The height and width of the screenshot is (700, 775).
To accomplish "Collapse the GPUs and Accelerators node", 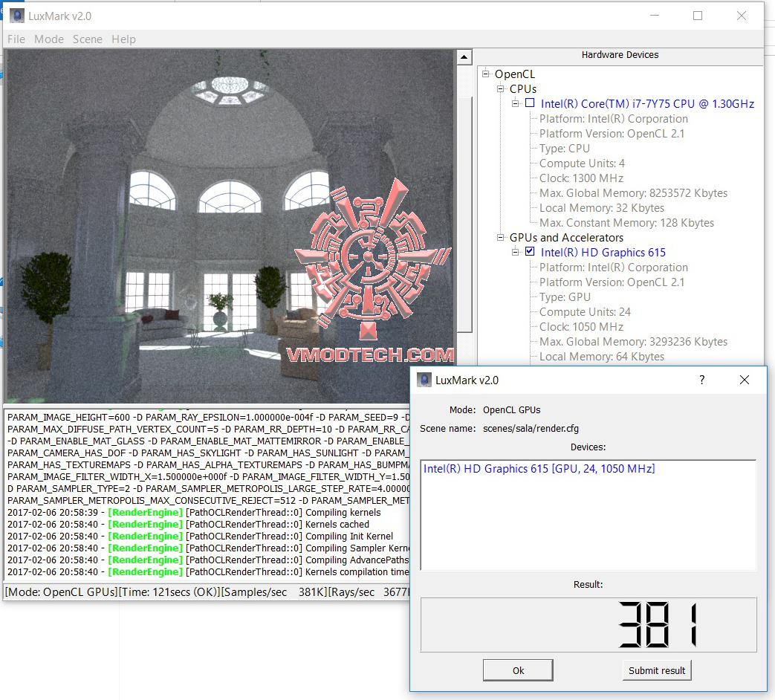I will click(x=501, y=237).
